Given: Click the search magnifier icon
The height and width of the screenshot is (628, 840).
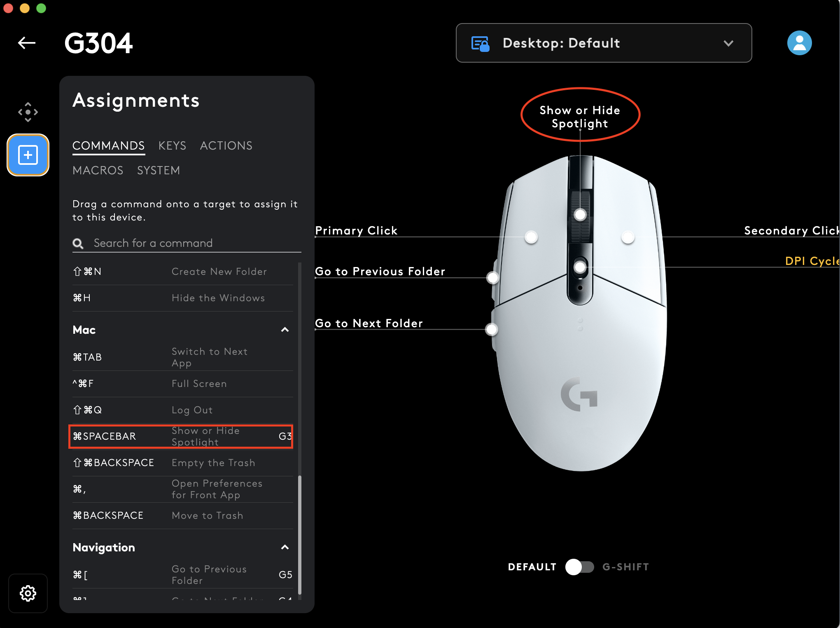Looking at the screenshot, I should (x=78, y=244).
